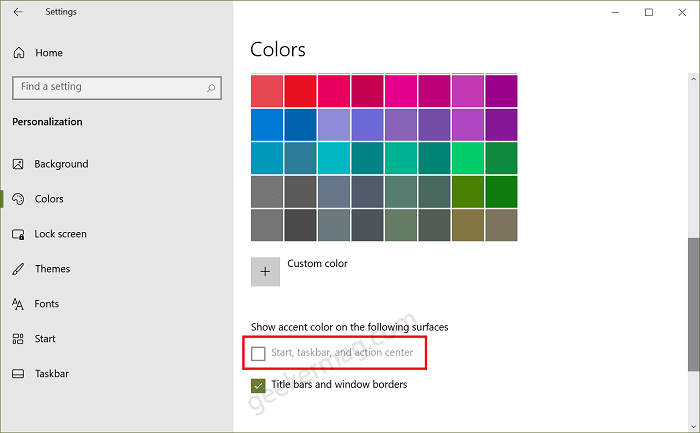Screen dimensions: 700x433
Task: Open the Lock screen settings page
Action: tap(60, 234)
